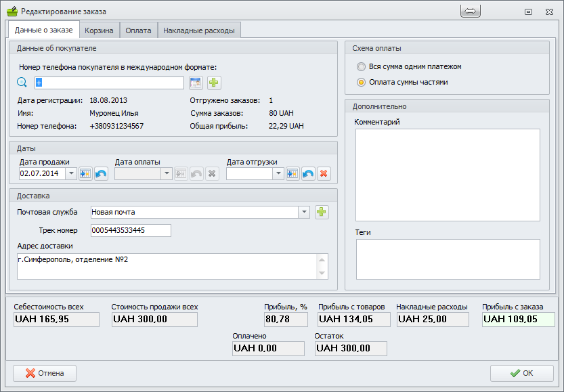Open the 'Почтовая служба' dropdown list

click(304, 213)
